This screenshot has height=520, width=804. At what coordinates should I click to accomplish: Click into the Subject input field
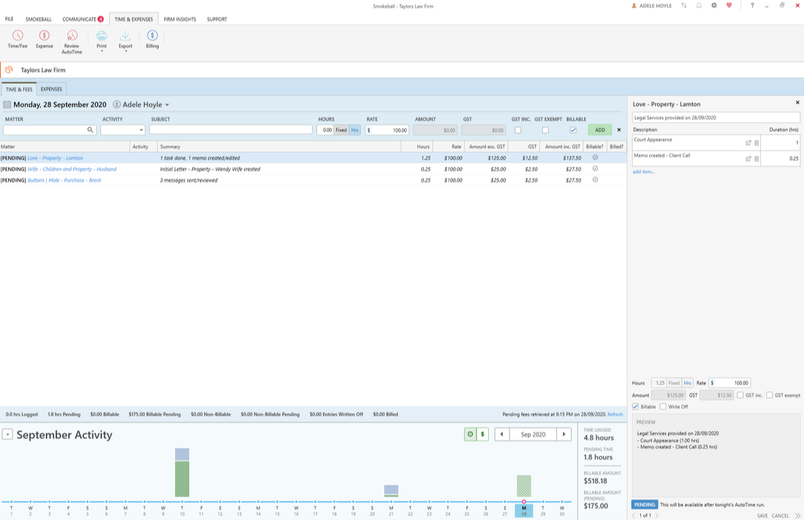coord(230,130)
